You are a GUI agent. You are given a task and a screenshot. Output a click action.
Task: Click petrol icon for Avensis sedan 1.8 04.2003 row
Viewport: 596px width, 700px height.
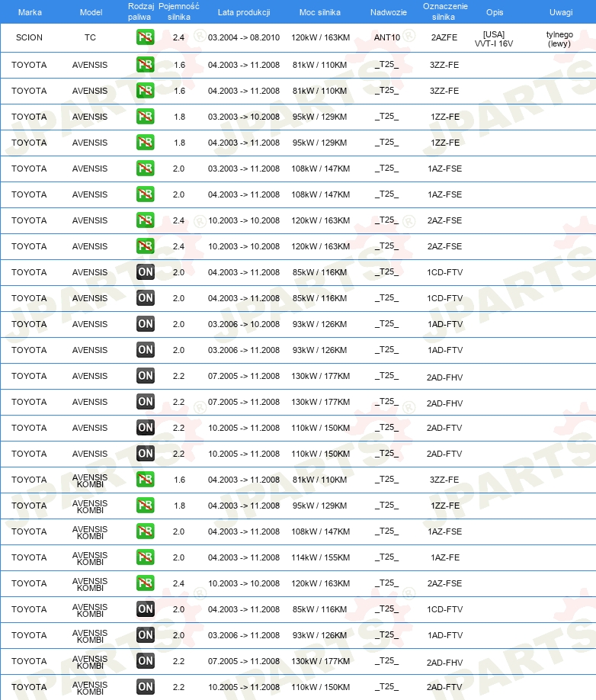click(146, 143)
